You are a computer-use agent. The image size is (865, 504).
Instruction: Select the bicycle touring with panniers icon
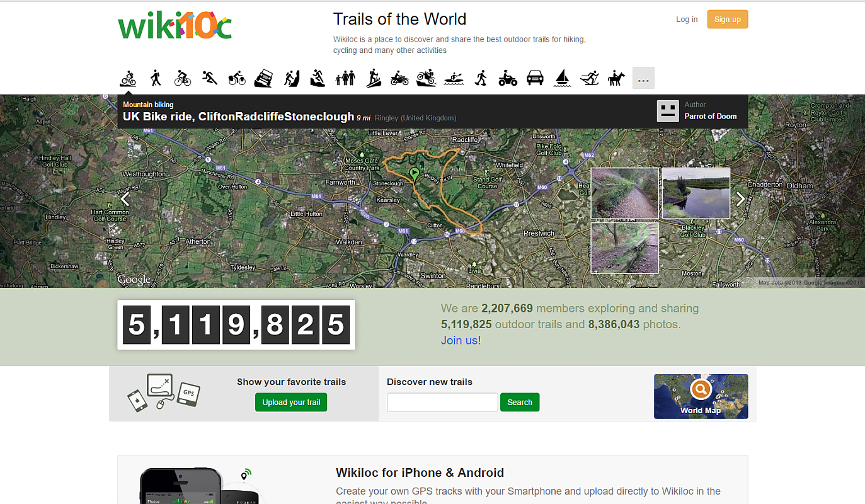pos(237,78)
